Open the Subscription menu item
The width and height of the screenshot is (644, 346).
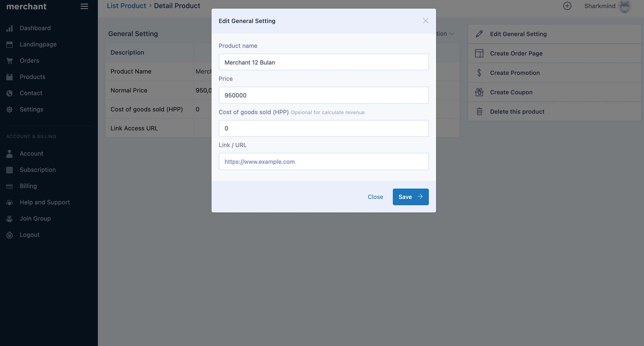[37, 170]
